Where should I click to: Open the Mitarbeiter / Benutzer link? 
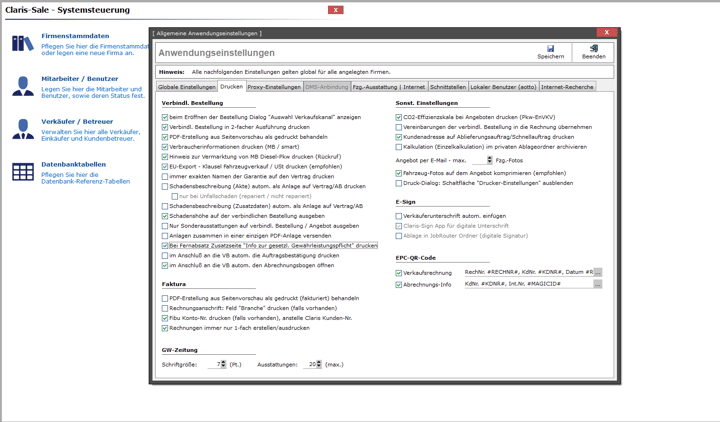(79, 79)
